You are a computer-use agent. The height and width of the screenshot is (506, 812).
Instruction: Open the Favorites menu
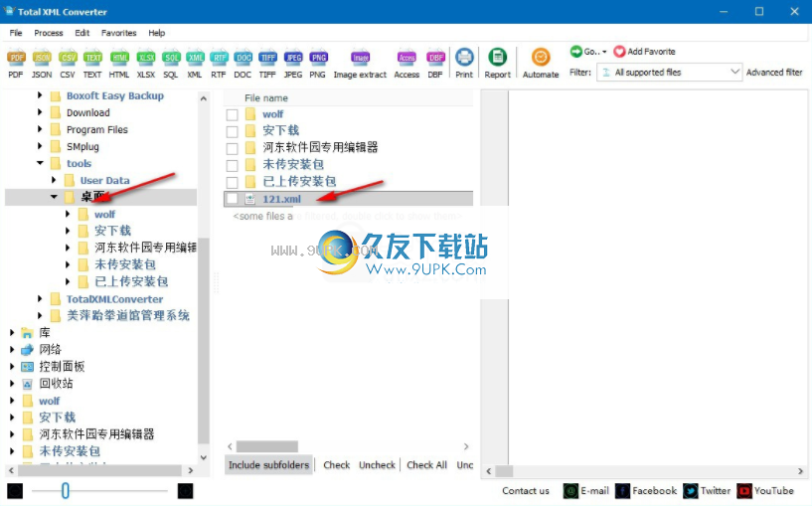click(x=119, y=33)
